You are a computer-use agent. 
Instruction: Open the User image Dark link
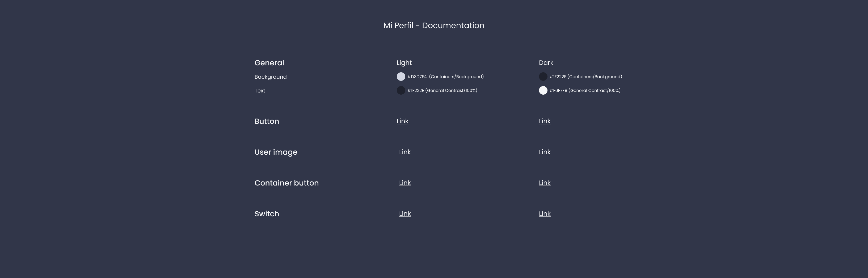pyautogui.click(x=545, y=152)
